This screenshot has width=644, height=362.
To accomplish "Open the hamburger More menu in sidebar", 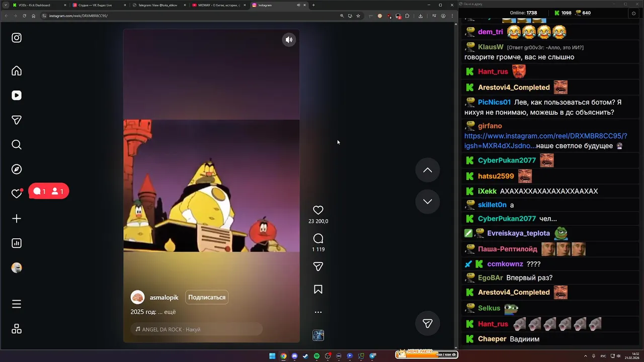I will click(x=17, y=304).
